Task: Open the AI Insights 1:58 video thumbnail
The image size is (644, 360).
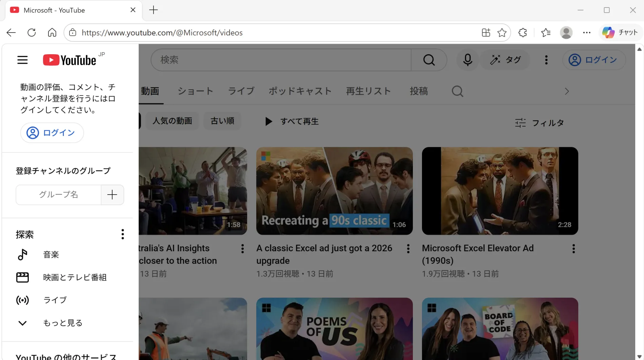Action: point(193,191)
